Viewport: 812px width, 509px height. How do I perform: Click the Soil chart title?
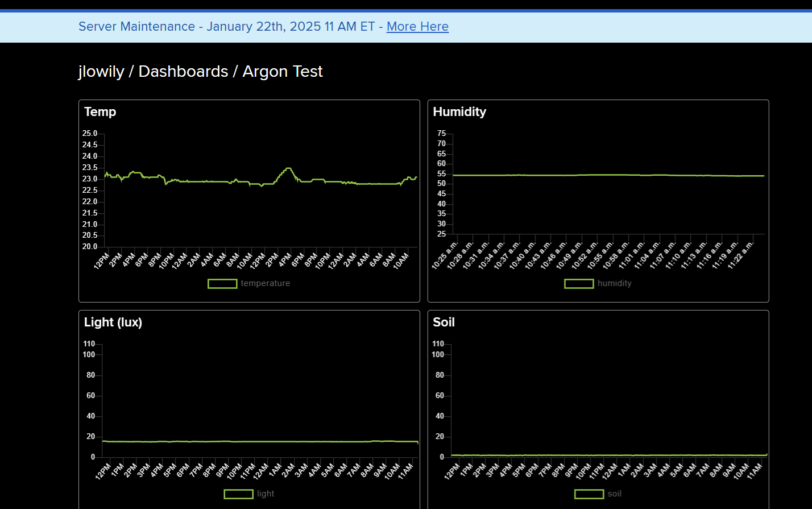click(x=444, y=322)
